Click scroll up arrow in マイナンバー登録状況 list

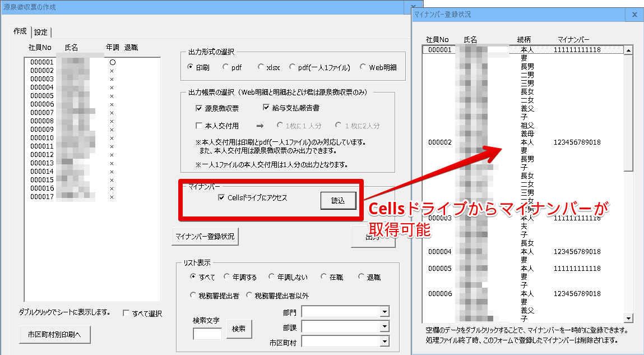(628, 50)
